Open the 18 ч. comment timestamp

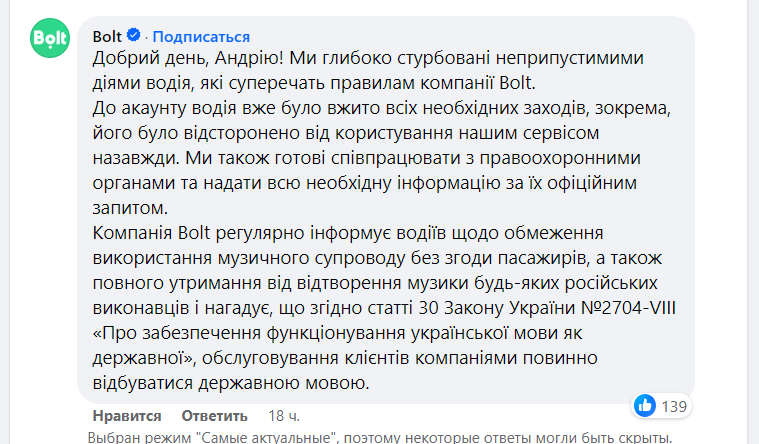click(284, 416)
